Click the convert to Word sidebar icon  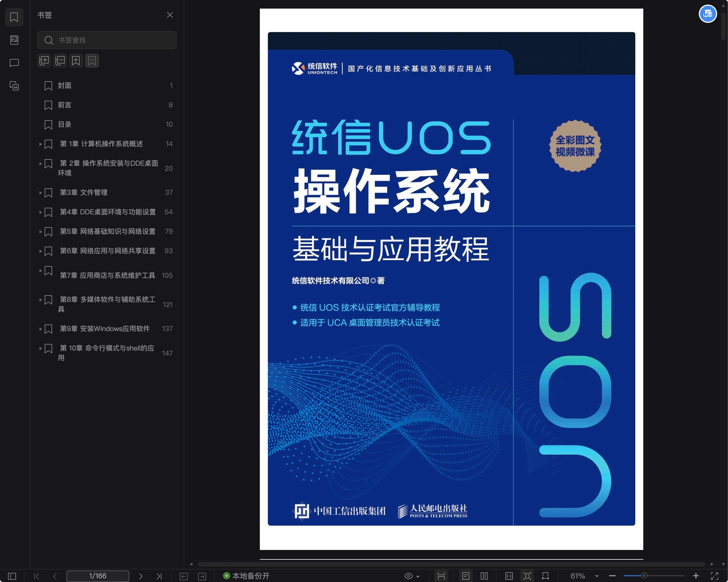pyautogui.click(x=14, y=86)
